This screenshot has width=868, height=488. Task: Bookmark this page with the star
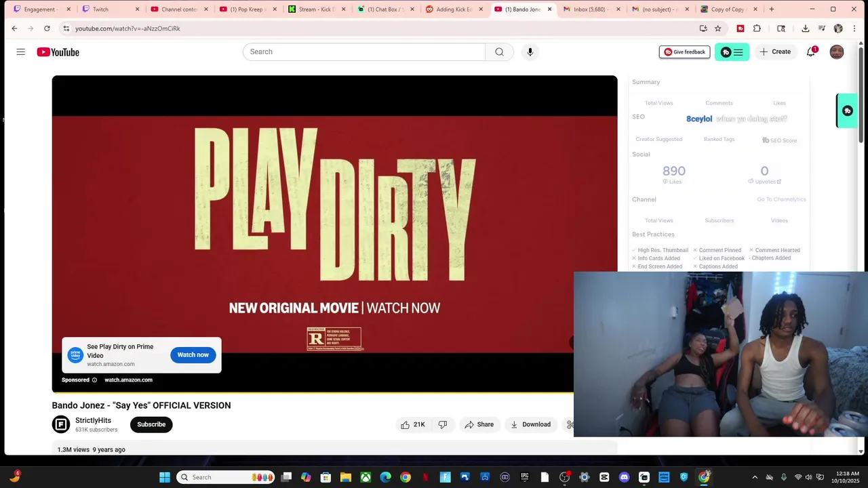[x=717, y=28]
